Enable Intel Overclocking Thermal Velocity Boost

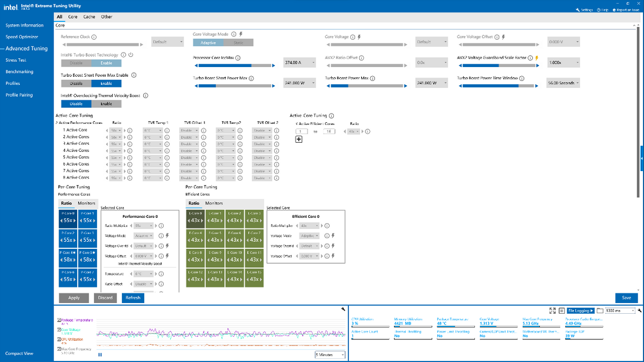coord(106,104)
